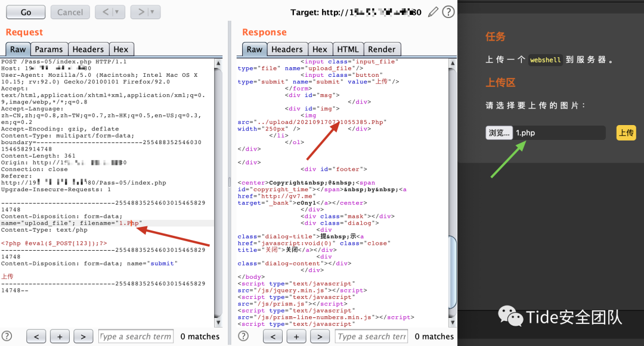
Task: Click response pane scroll down arrow
Action: click(x=452, y=323)
